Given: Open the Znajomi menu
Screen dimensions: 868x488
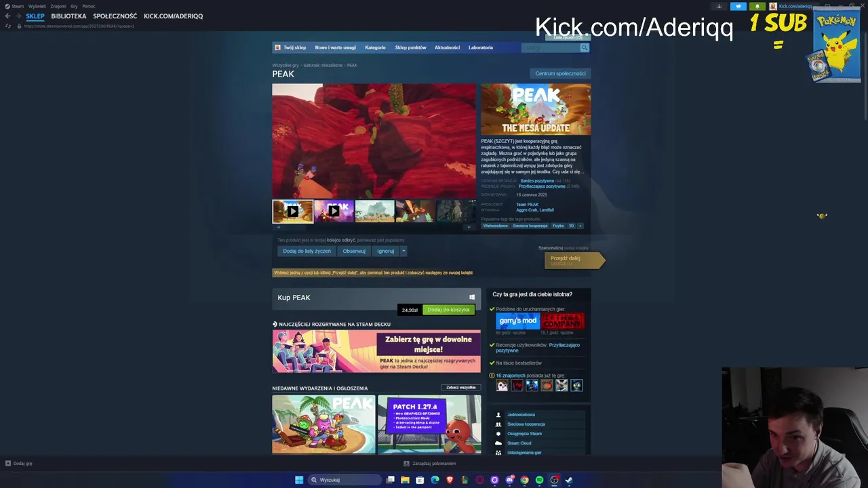Looking at the screenshot, I should coord(58,6).
